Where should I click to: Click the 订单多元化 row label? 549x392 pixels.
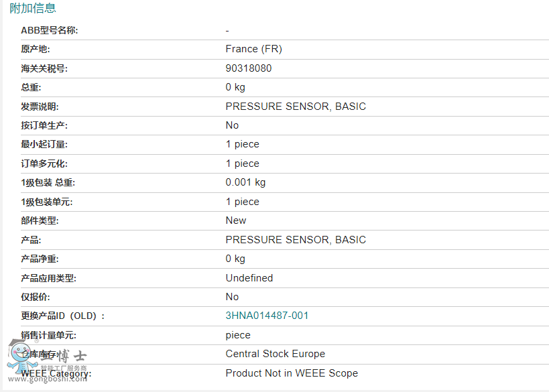pyautogui.click(x=44, y=164)
